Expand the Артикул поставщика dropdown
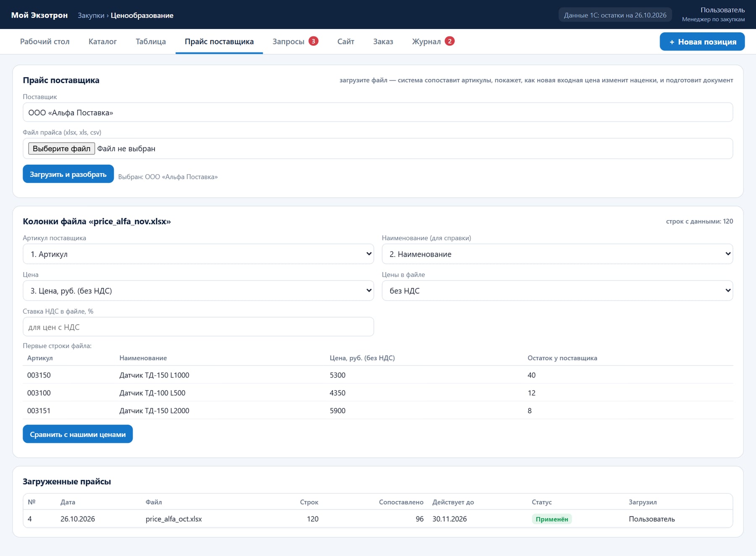This screenshot has width=756, height=556. pyautogui.click(x=198, y=254)
